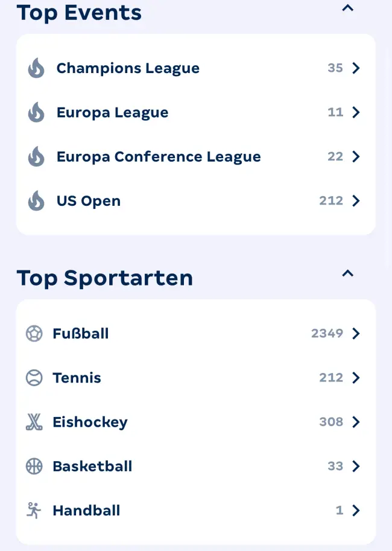Viewport: 392px width, 551px height.
Task: Click the Top Sportarten heading
Action: point(105,278)
